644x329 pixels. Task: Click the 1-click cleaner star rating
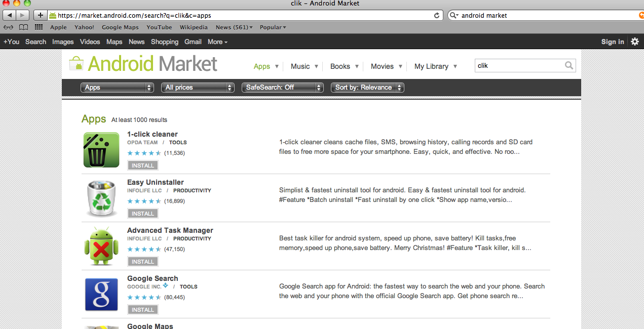(x=144, y=153)
